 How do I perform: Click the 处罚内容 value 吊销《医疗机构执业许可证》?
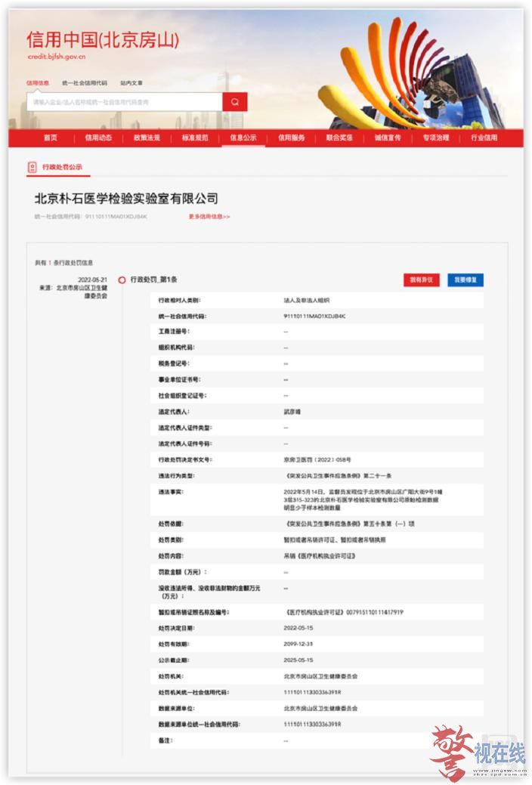(x=320, y=556)
